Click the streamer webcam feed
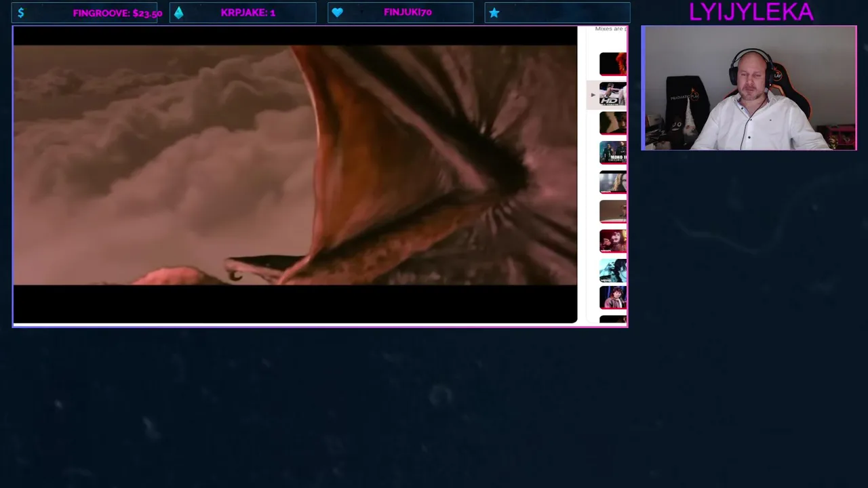868x488 pixels. tap(749, 88)
